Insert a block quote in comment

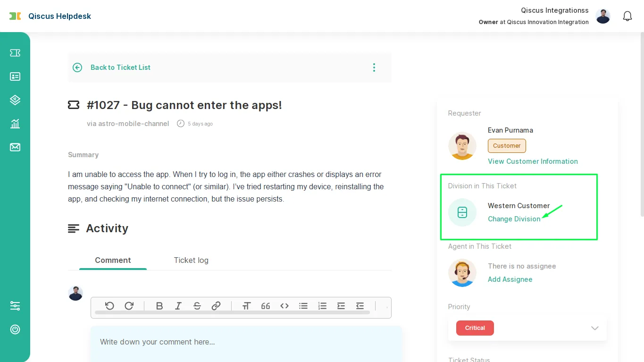pos(266,306)
